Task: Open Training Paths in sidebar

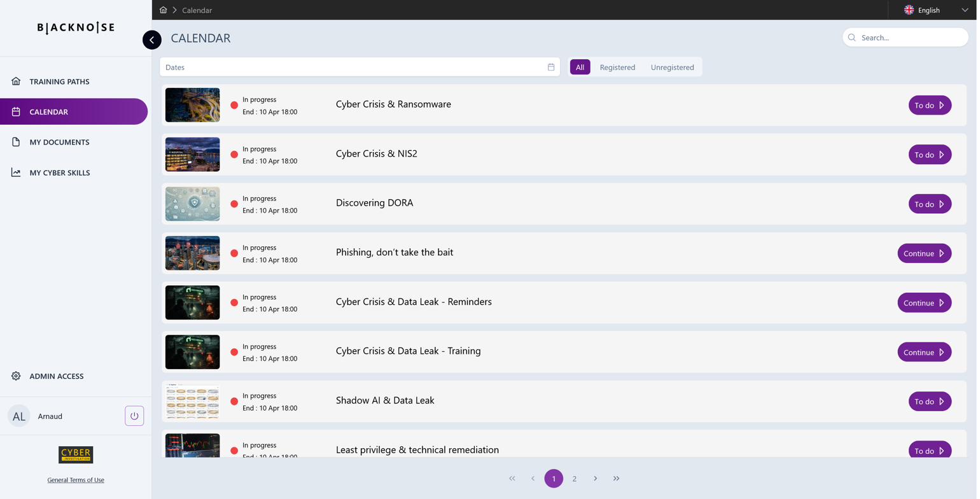Action: [x=74, y=81]
